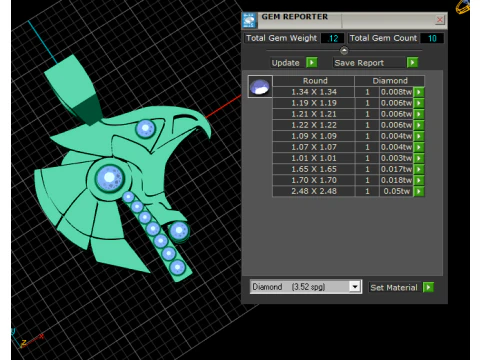The image size is (480, 360).
Task: Click the XYZ axis indicator in viewport corner
Action: pos(27,338)
